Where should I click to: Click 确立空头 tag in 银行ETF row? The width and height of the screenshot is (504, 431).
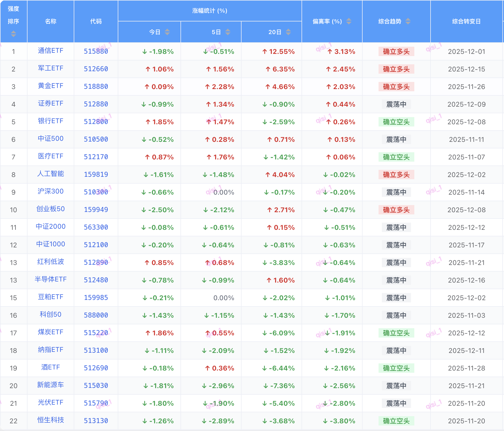tap(396, 122)
